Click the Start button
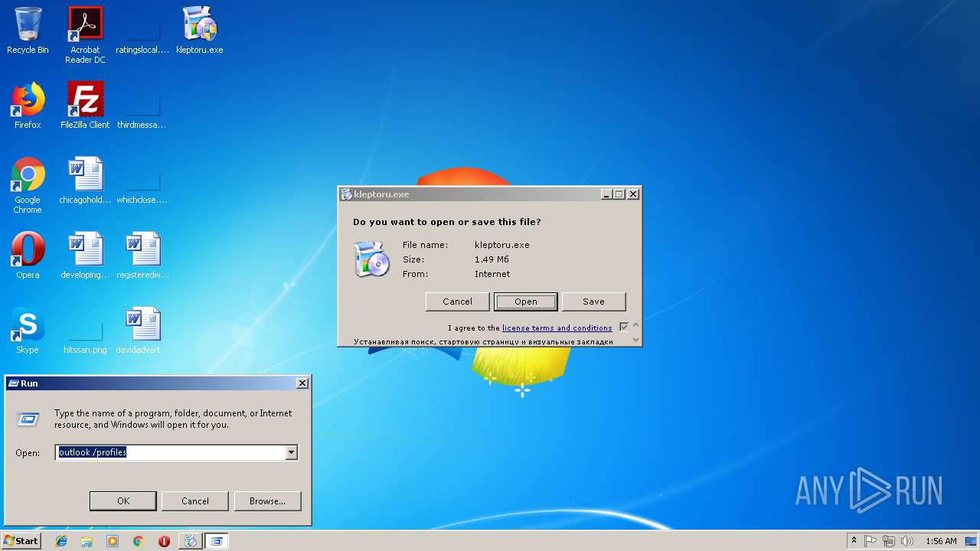This screenshot has width=980, height=551. tap(21, 541)
